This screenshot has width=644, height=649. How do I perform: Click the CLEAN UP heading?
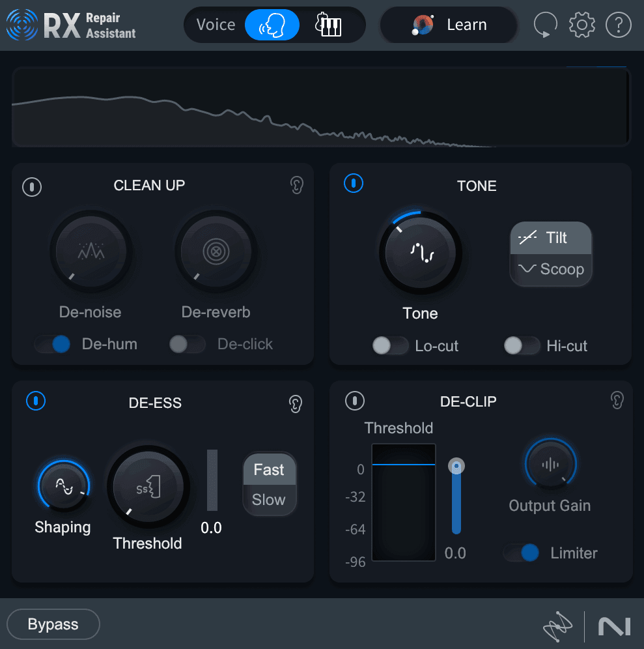(x=149, y=186)
